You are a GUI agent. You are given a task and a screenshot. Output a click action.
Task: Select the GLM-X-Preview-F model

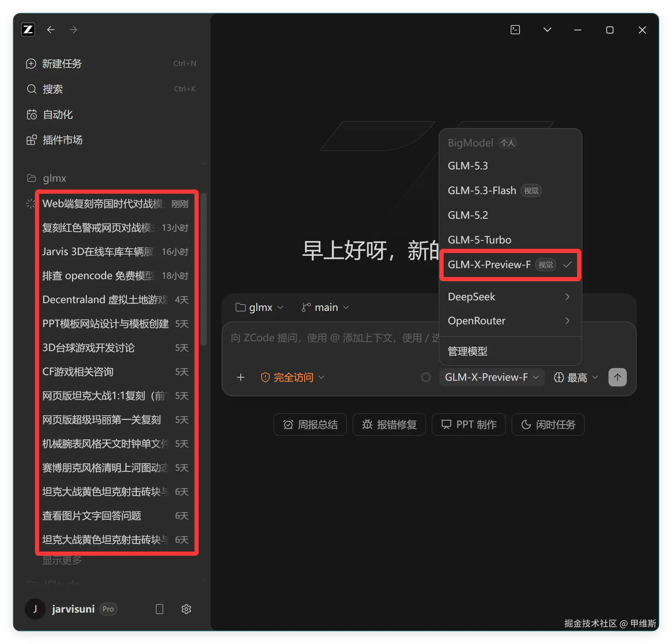510,264
